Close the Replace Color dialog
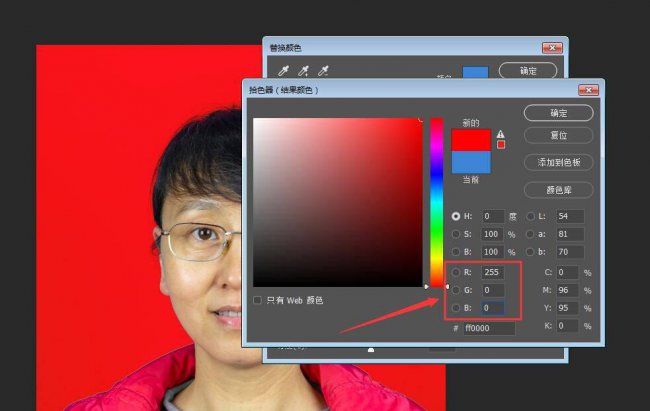 tap(552, 48)
